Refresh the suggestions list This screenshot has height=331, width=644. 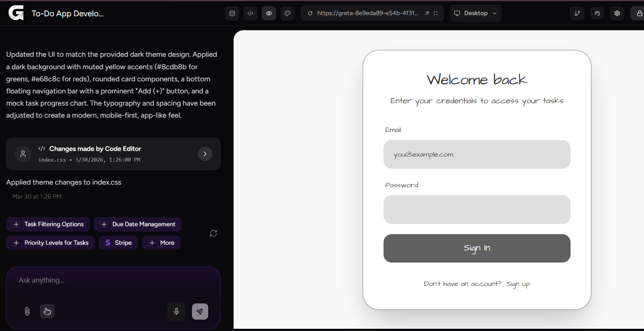click(x=214, y=233)
